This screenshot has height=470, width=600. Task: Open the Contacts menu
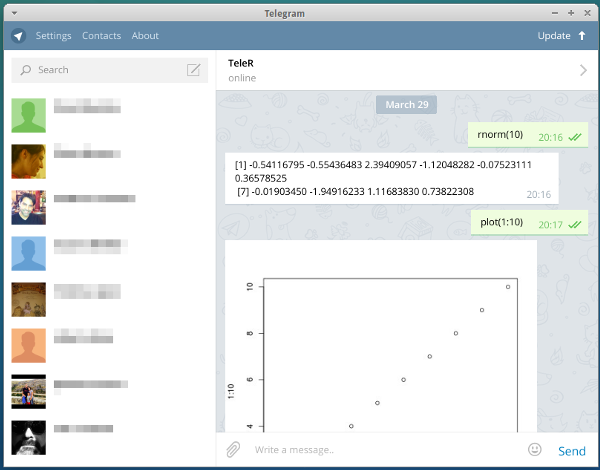tap(101, 36)
